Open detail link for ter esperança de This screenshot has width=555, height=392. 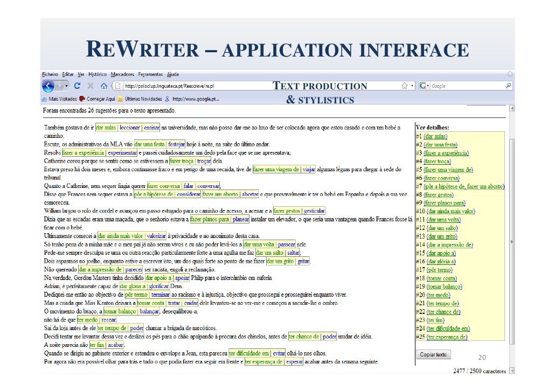pos(447,337)
